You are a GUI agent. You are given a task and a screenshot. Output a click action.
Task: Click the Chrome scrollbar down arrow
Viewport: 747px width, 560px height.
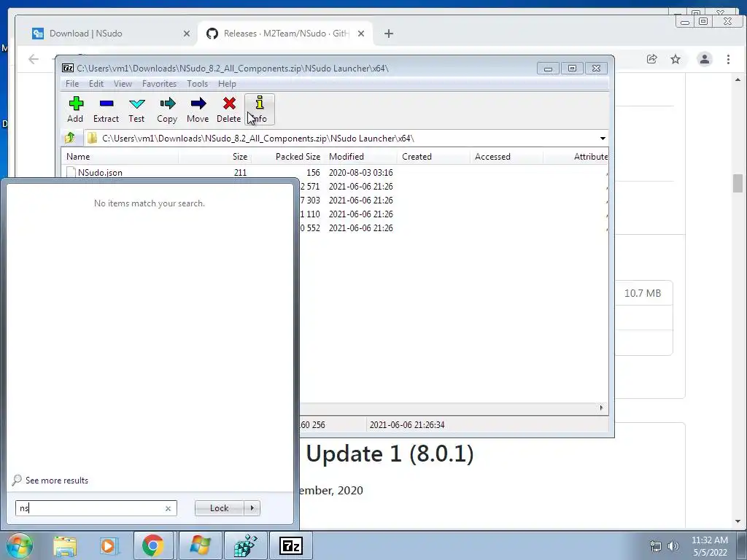(738, 521)
